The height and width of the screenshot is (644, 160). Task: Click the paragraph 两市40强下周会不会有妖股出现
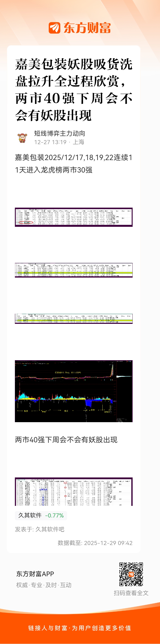pyautogui.click(x=66, y=440)
